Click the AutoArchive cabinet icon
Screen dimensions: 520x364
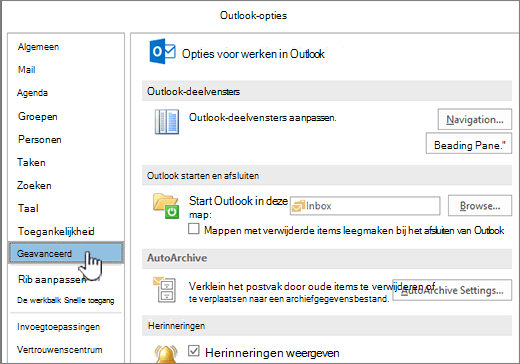(x=165, y=290)
